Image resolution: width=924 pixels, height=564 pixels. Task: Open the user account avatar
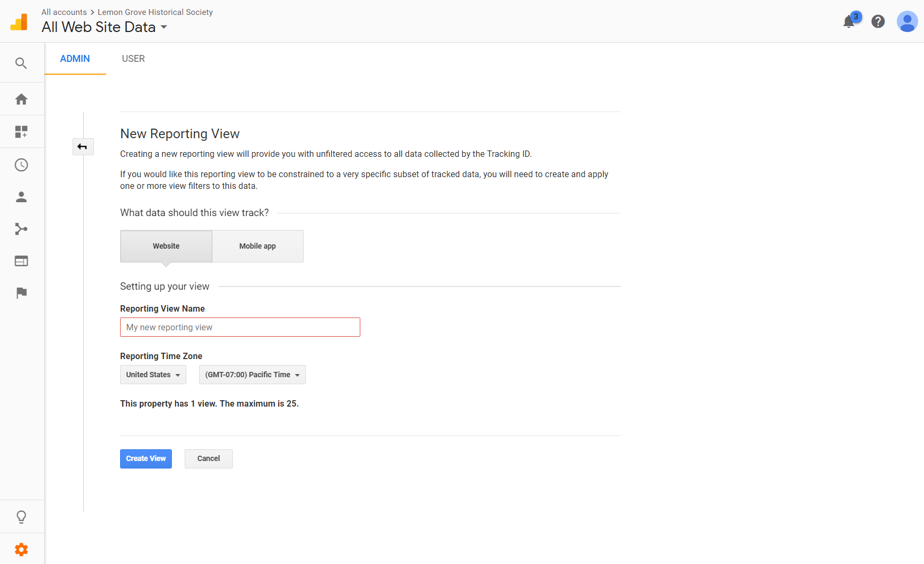coord(907,21)
